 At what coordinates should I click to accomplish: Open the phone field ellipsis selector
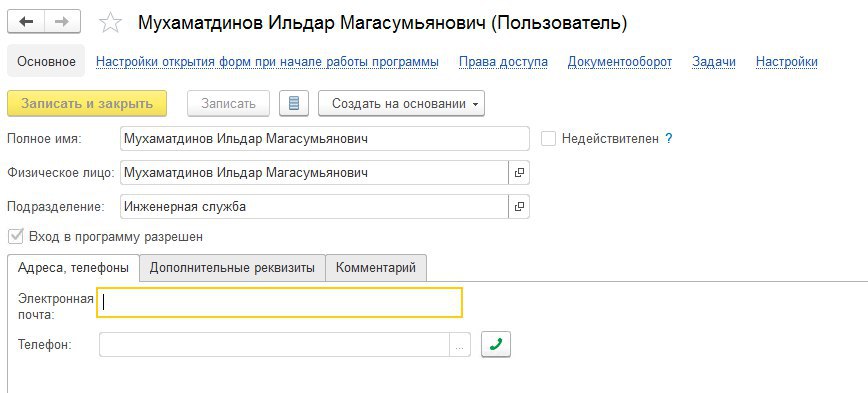pos(459,345)
